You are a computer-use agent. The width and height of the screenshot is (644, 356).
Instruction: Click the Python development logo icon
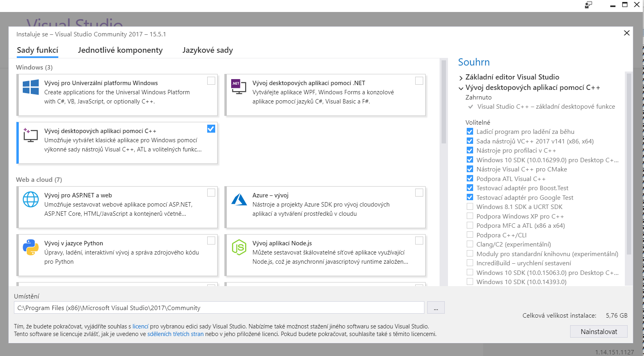31,247
